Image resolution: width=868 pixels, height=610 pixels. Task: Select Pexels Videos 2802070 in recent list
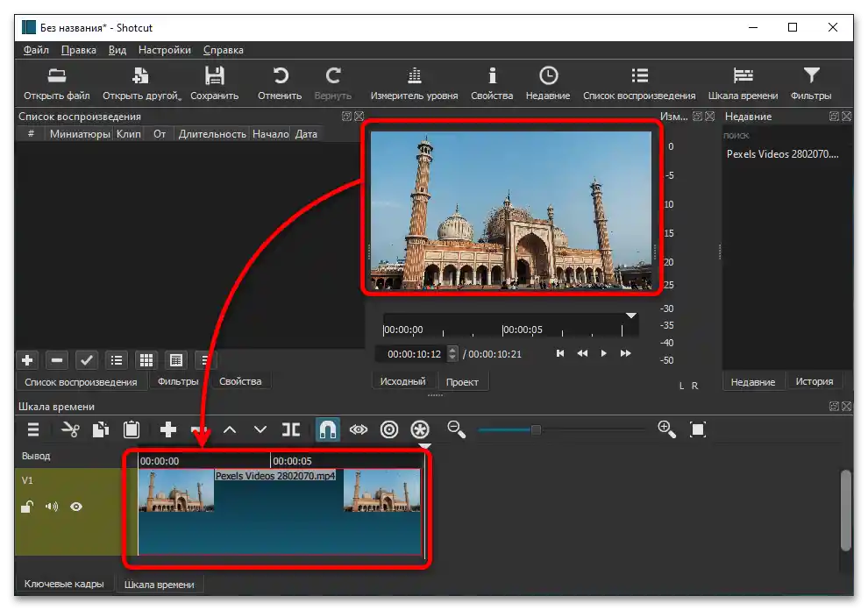(783, 154)
